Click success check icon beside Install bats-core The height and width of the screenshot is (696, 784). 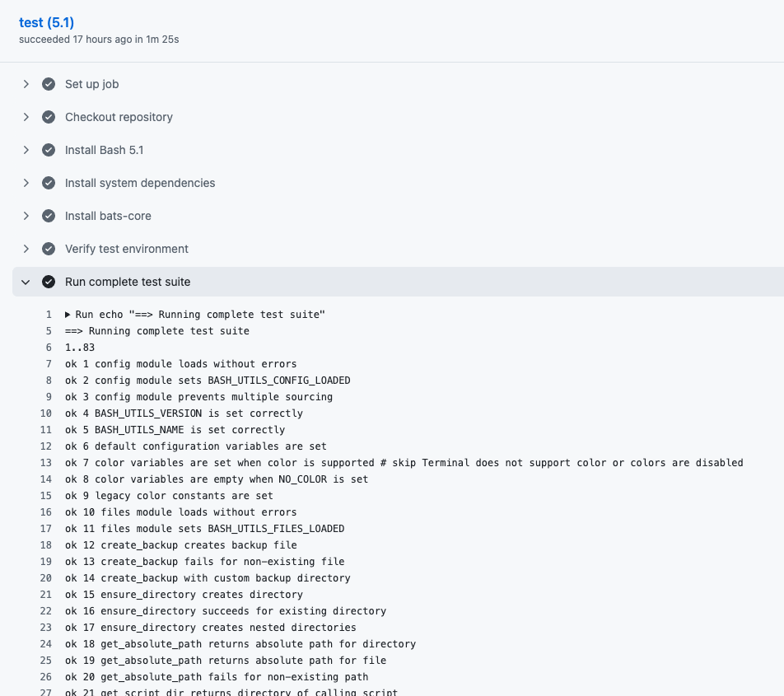[x=49, y=216]
